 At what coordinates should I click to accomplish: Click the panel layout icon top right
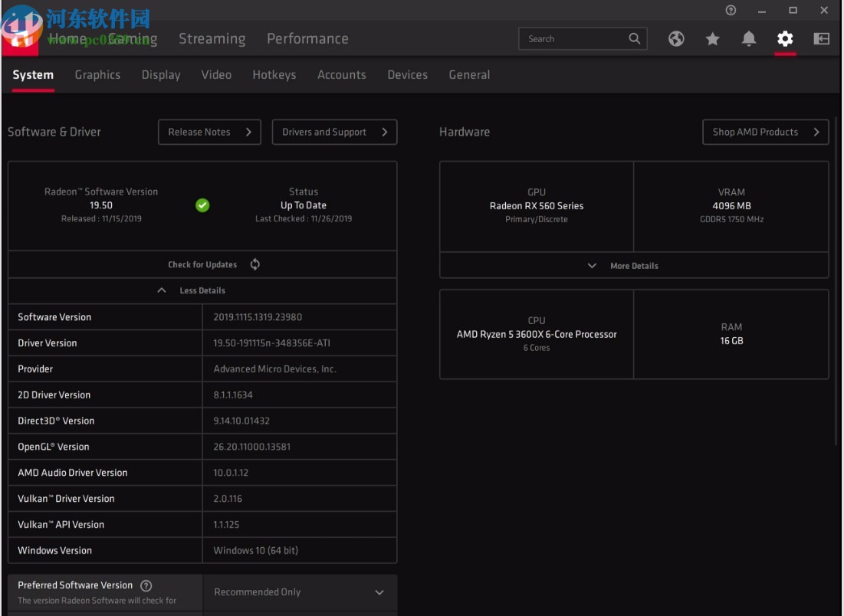821,38
